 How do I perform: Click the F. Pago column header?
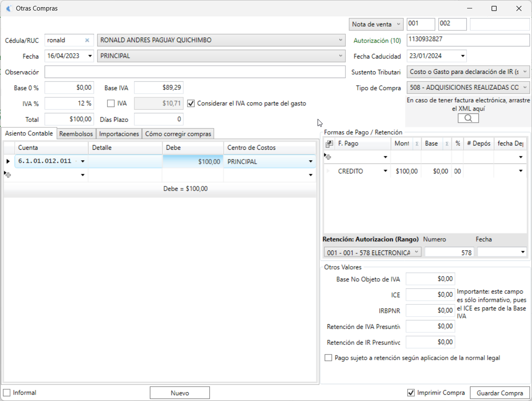click(x=363, y=144)
